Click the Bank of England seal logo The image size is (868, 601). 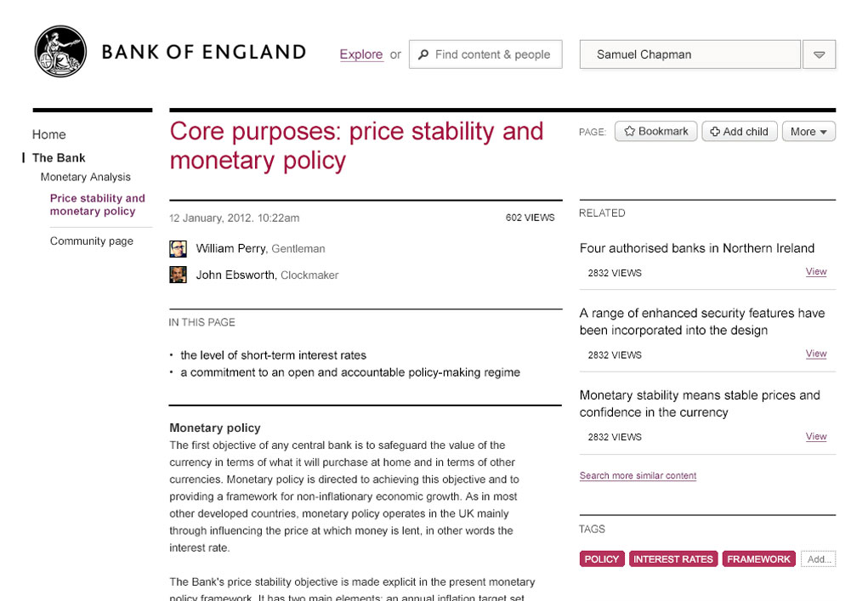[60, 52]
